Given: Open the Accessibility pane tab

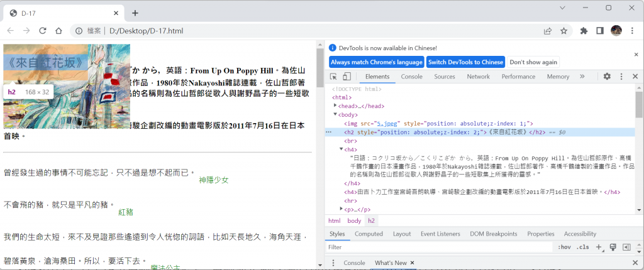Looking at the screenshot, I should tap(580, 234).
